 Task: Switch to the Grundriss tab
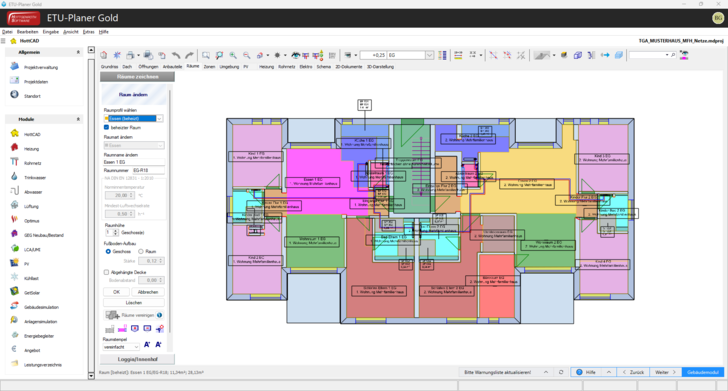pos(110,67)
